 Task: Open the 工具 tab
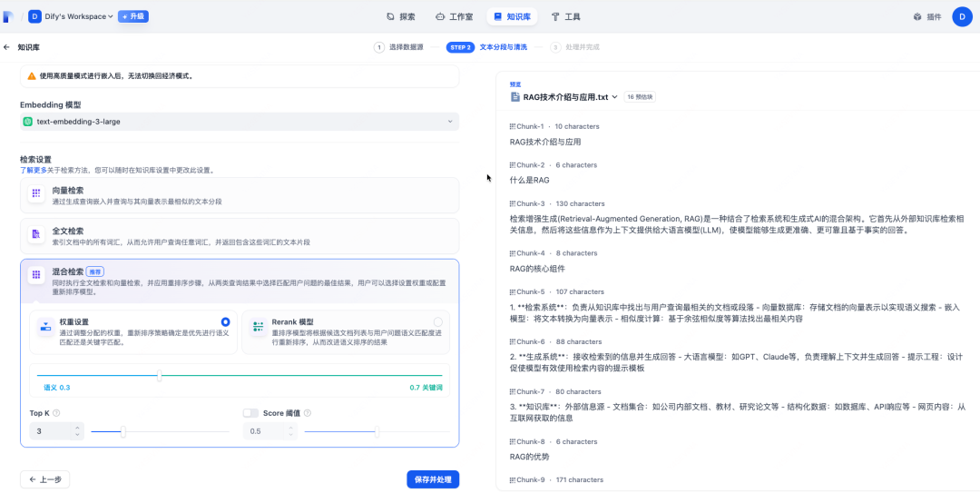click(565, 17)
